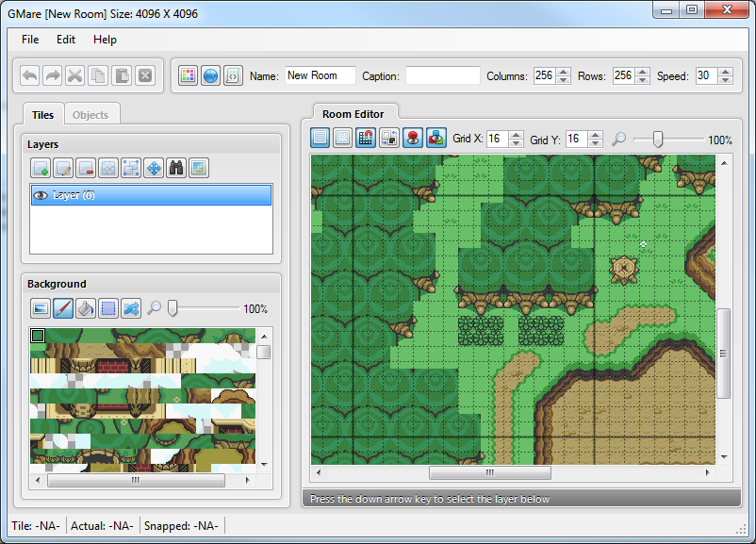Image resolution: width=756 pixels, height=544 pixels.
Task: Click the tileset scroll down arrow
Action: [264, 465]
